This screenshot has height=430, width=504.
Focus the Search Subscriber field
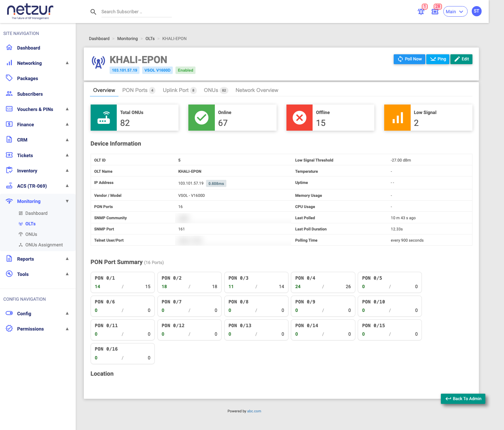click(136, 12)
